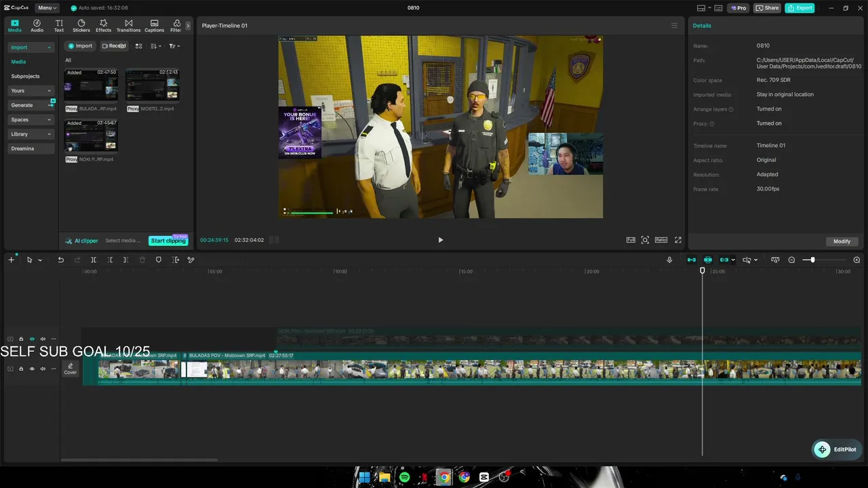Toggle visibility of the main track
The image size is (868, 488).
[x=32, y=369]
